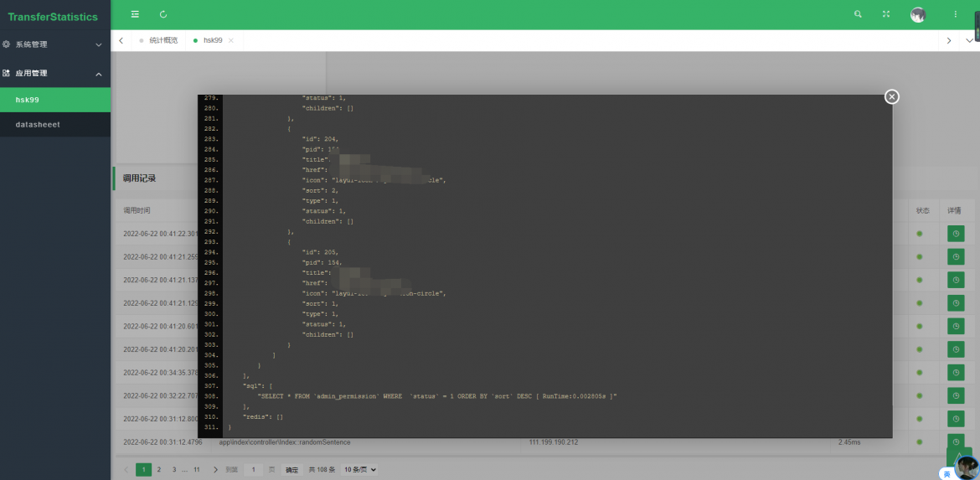Toggle the sidebar collapse menu icon
This screenshot has height=480, width=980.
[135, 13]
